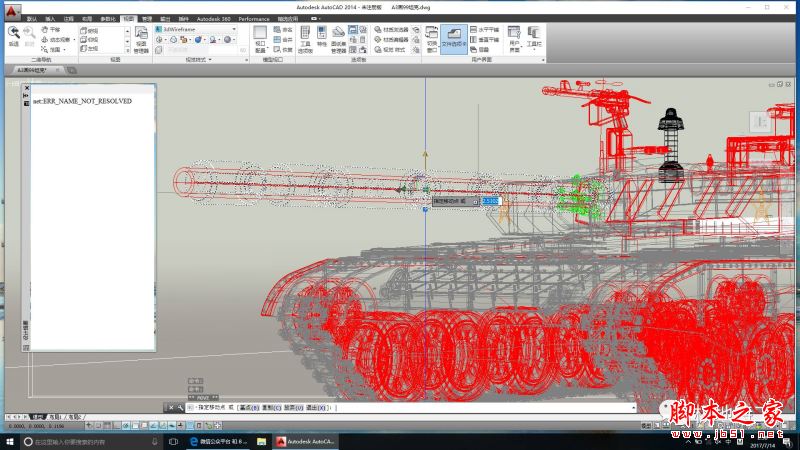Choose the Top (俯视) view
The image size is (800, 450).
click(89, 31)
